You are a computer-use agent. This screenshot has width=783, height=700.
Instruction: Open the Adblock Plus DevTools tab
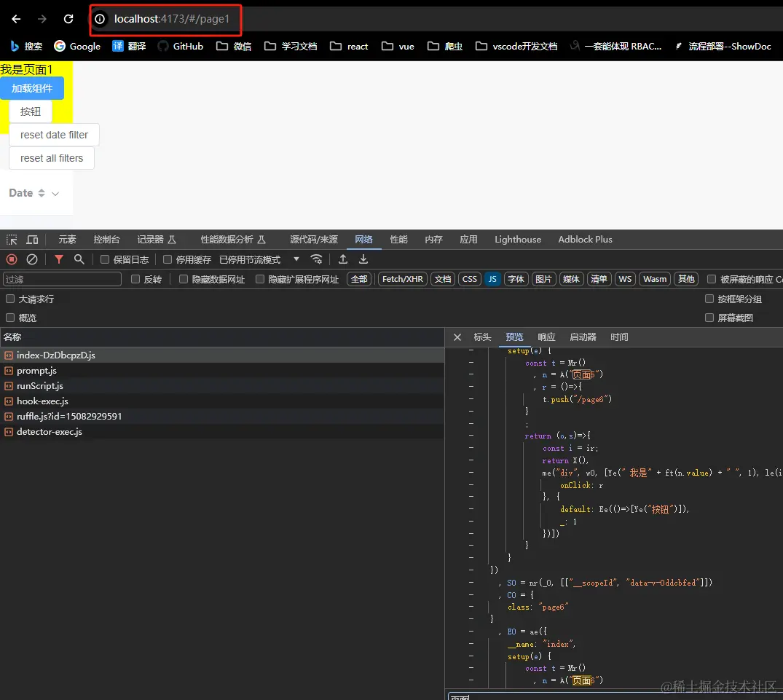click(585, 240)
